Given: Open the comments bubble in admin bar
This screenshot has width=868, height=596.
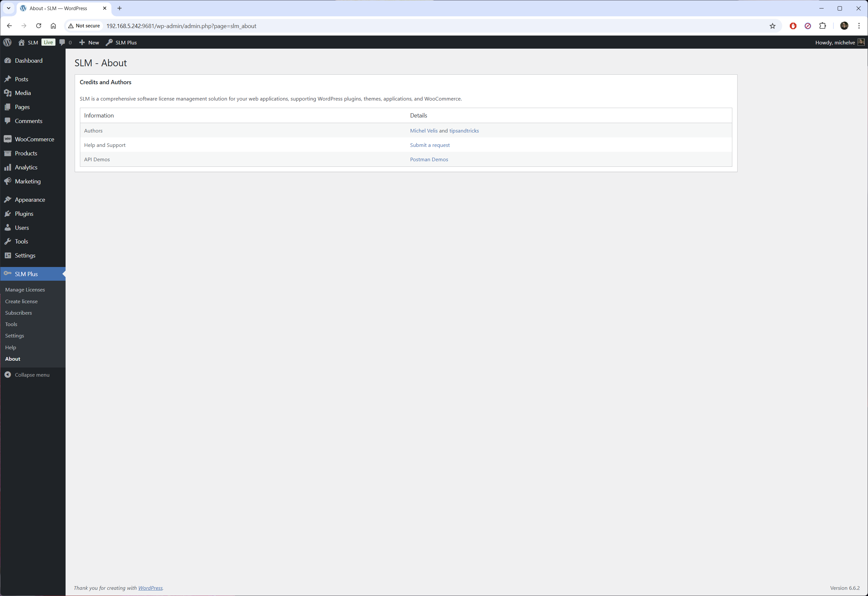Looking at the screenshot, I should pos(62,42).
